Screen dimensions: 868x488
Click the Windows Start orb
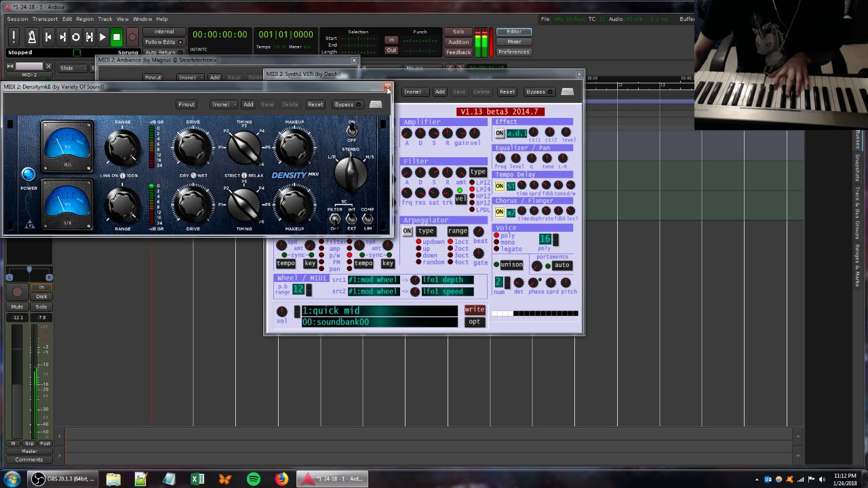coord(12,479)
